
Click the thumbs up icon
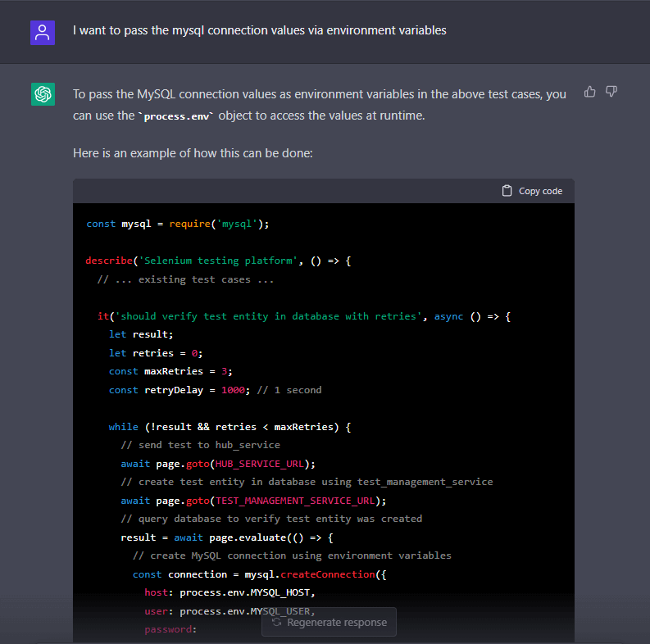click(x=589, y=92)
